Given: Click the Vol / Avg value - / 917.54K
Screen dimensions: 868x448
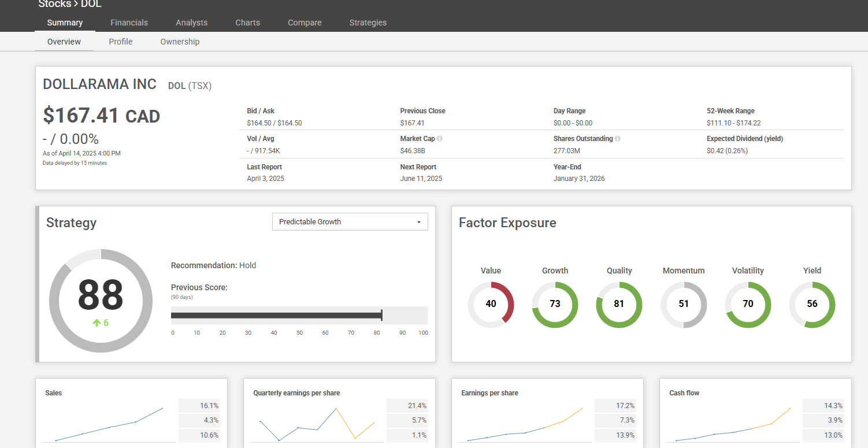Looking at the screenshot, I should coord(264,151).
